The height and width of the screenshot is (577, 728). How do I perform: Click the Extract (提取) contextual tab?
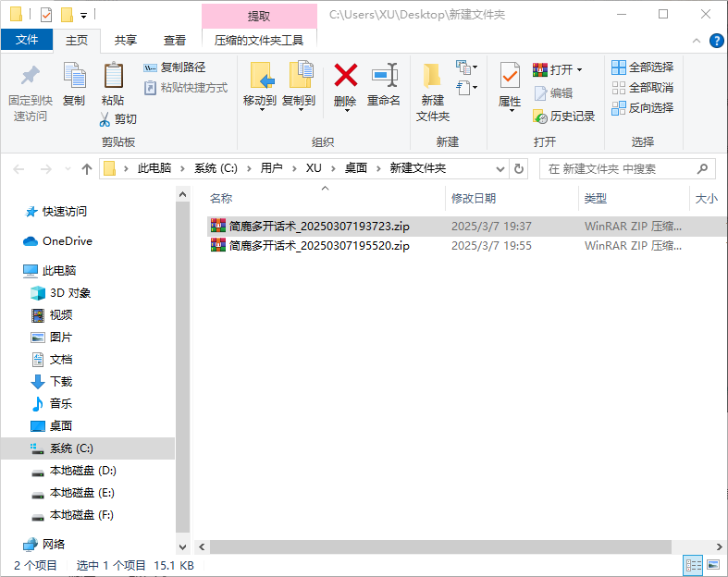coord(259,17)
